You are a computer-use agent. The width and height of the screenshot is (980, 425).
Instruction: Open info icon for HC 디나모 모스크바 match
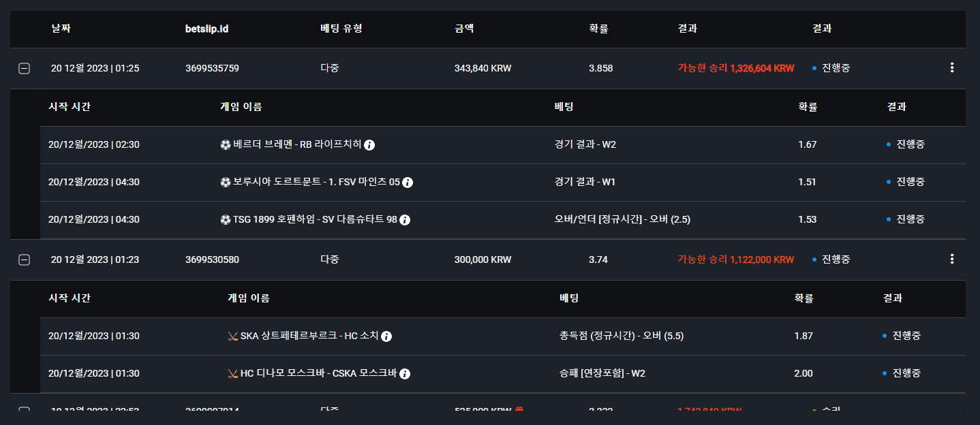point(405,374)
